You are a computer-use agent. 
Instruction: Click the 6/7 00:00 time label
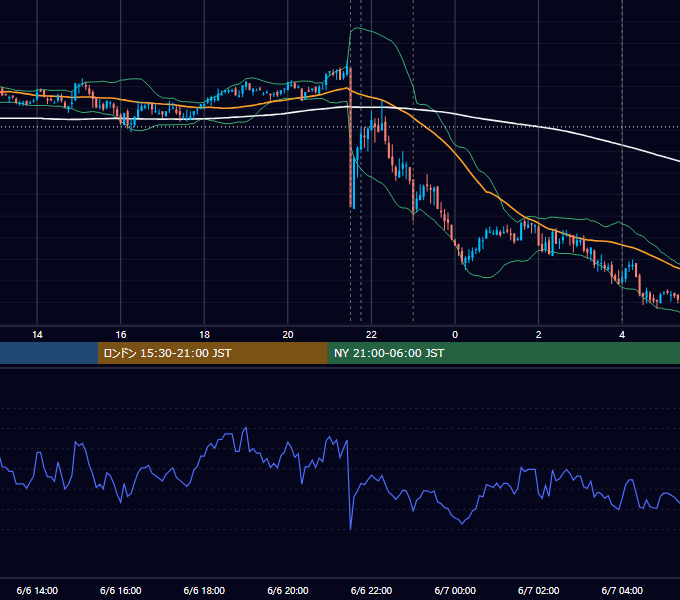(x=455, y=590)
